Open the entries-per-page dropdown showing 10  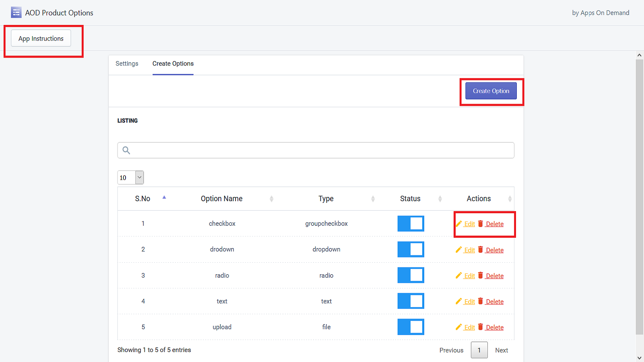[130, 177]
